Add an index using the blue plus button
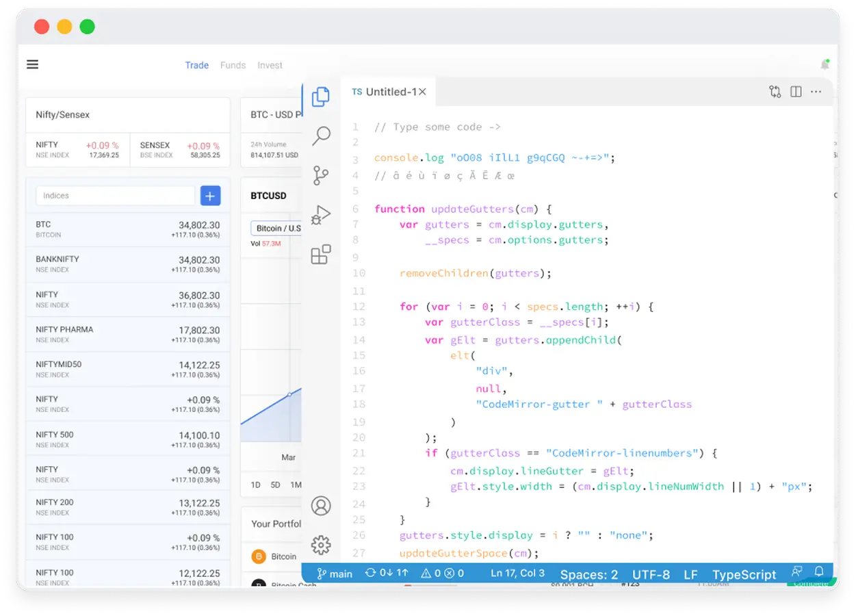This screenshot has height=616, width=856. click(x=210, y=196)
